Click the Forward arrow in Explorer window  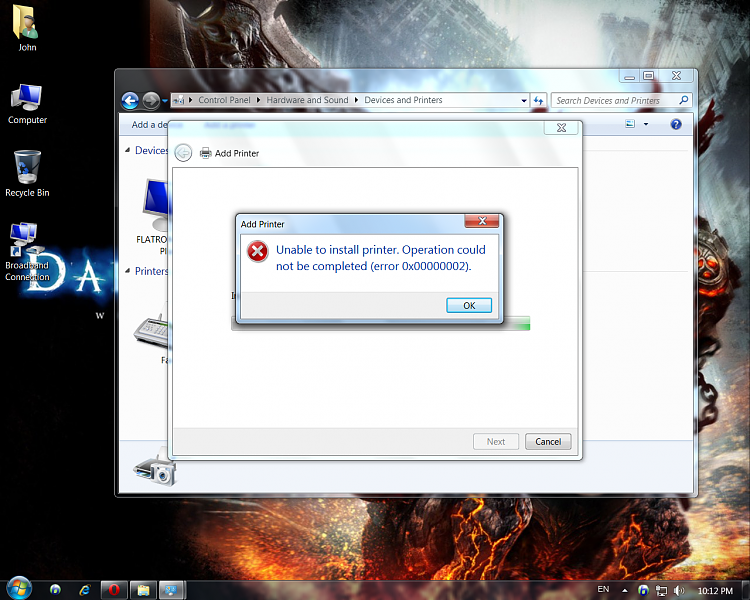pos(151,100)
